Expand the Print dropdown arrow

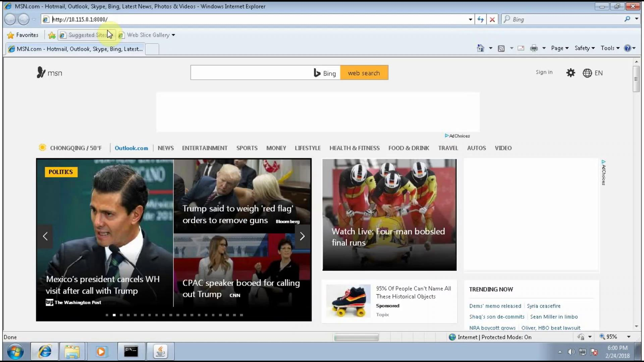tap(544, 48)
